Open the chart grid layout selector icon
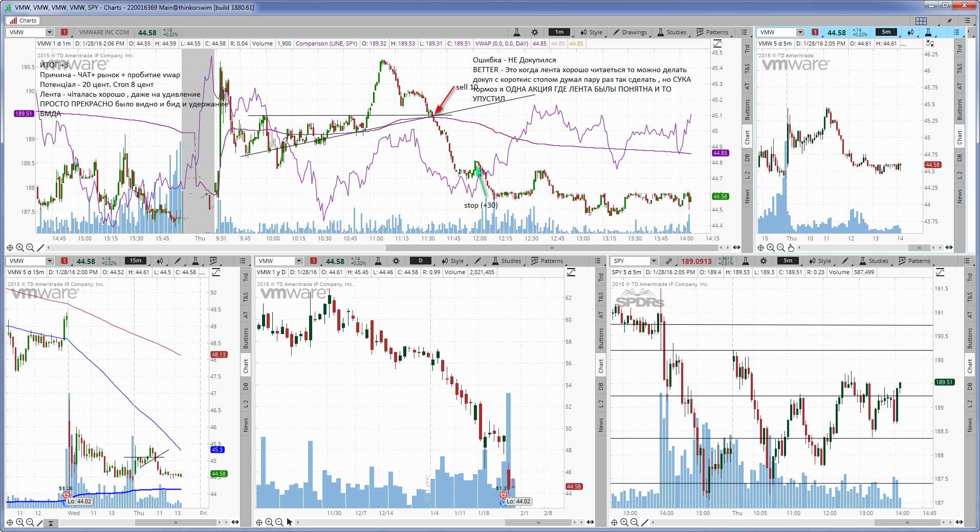The width and height of the screenshot is (980, 532). (921, 20)
